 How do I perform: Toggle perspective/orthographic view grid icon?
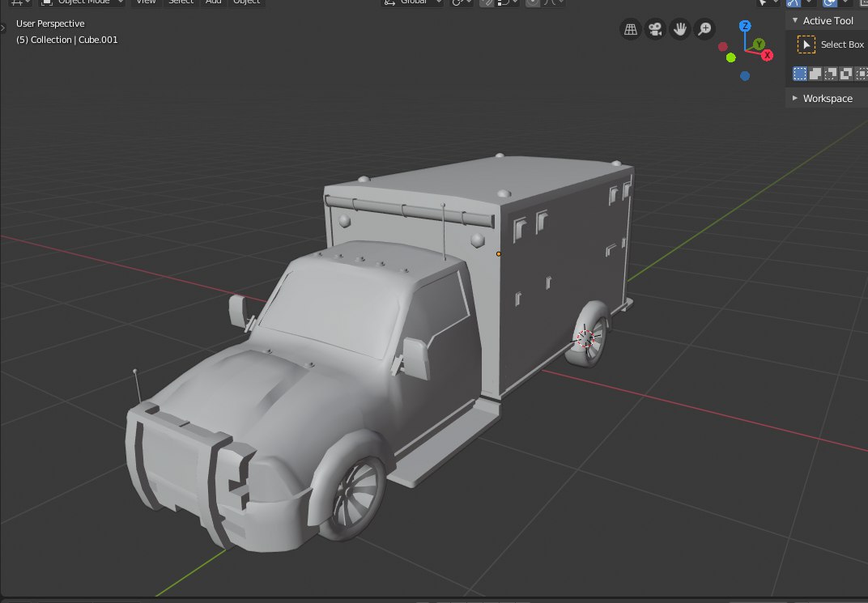pos(631,29)
